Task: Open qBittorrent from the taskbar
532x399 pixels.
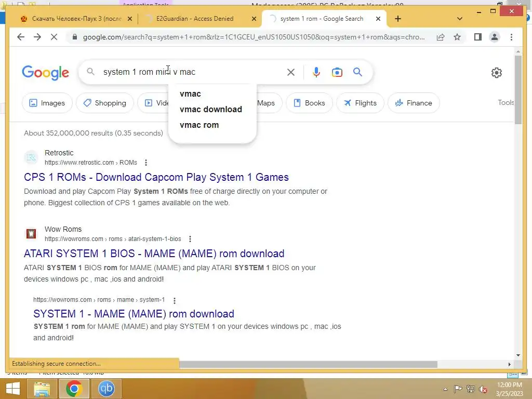Action: [x=106, y=389]
